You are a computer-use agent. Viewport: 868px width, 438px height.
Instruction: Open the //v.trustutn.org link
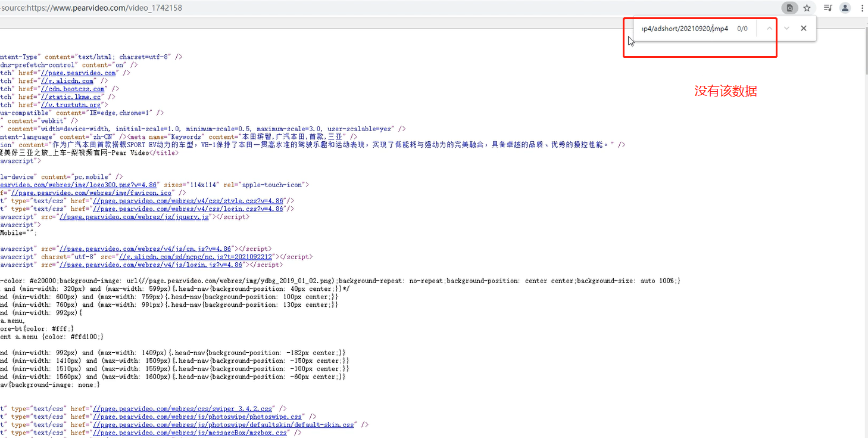tap(70, 105)
